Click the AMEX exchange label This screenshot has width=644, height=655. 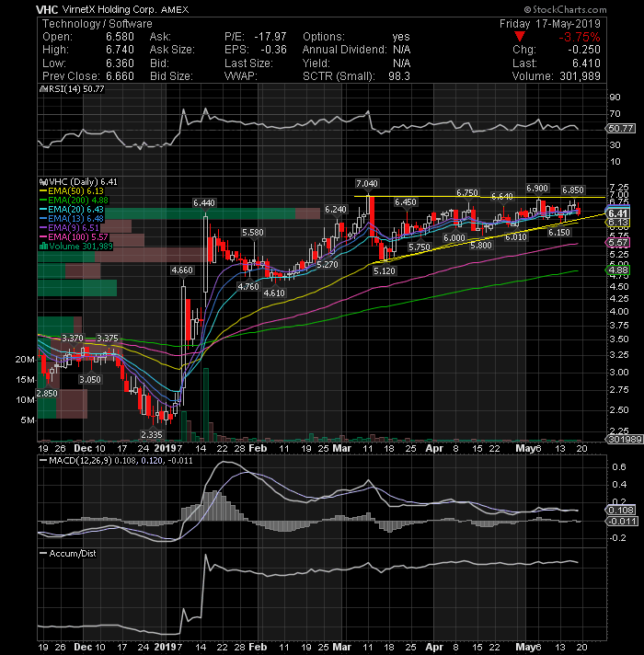click(x=175, y=9)
